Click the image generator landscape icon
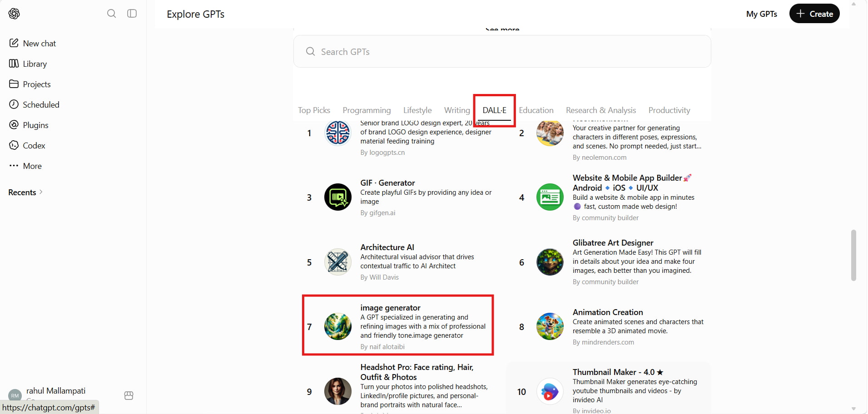Screen dimensions: 868x414 tap(338, 326)
